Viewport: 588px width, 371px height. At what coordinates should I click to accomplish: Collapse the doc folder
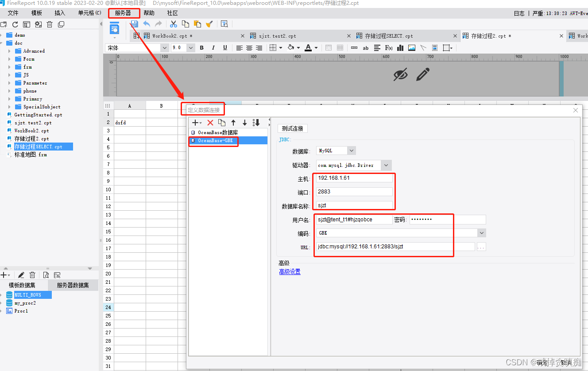(2, 43)
